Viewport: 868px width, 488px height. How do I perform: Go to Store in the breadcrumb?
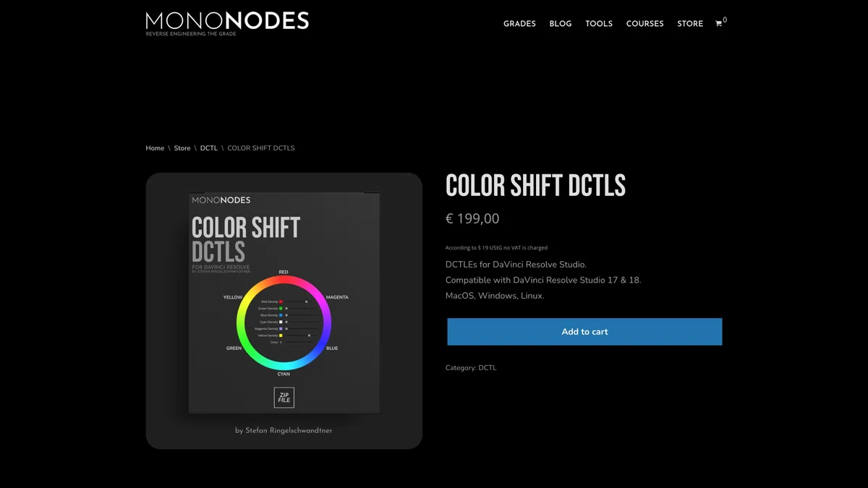tap(182, 148)
